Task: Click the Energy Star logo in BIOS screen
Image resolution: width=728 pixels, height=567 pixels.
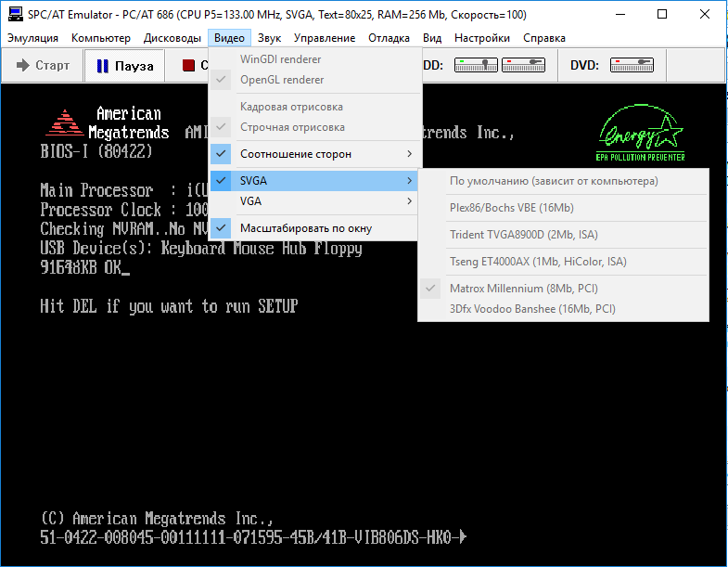Action: pos(641,133)
